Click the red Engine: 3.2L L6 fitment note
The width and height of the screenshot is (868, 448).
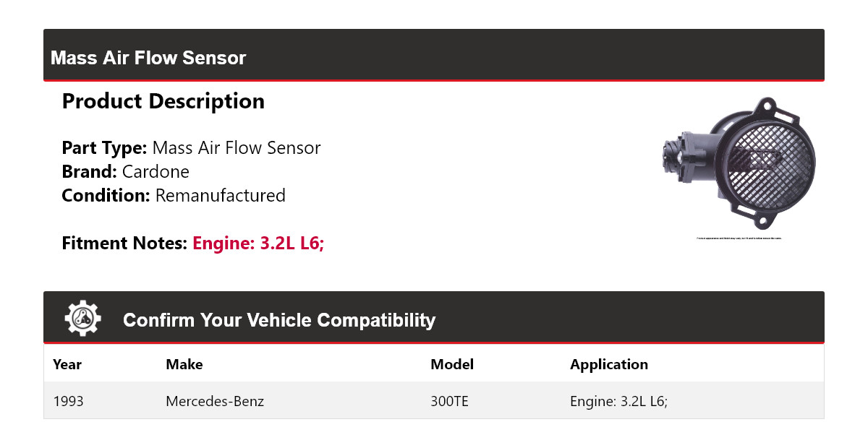click(x=258, y=244)
